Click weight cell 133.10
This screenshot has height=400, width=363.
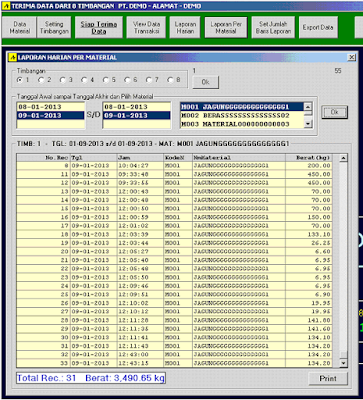pyautogui.click(x=309, y=234)
